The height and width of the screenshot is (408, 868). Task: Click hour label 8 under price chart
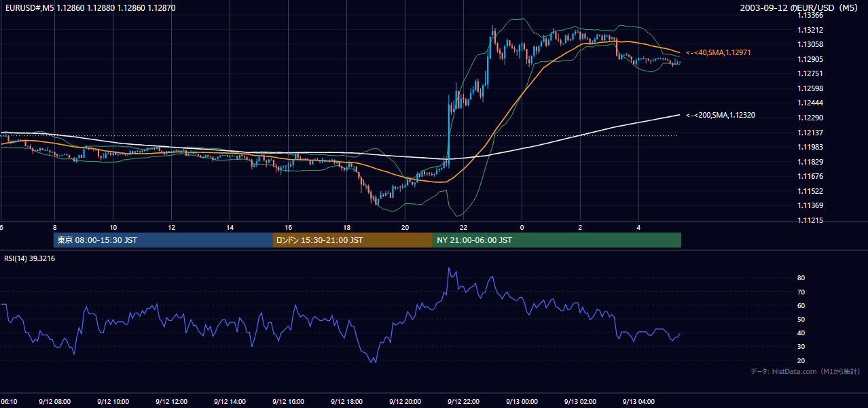click(x=54, y=227)
